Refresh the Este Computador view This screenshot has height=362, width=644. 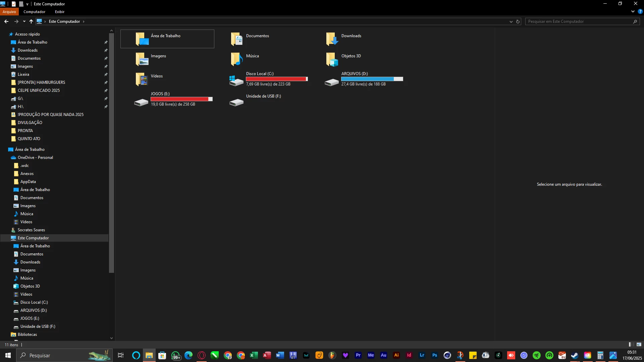pos(518,21)
